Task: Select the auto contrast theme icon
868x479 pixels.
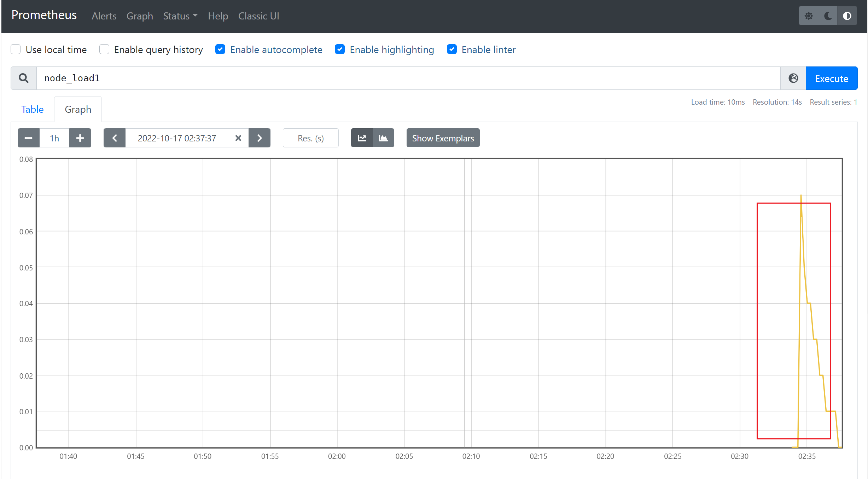Action: pos(847,16)
